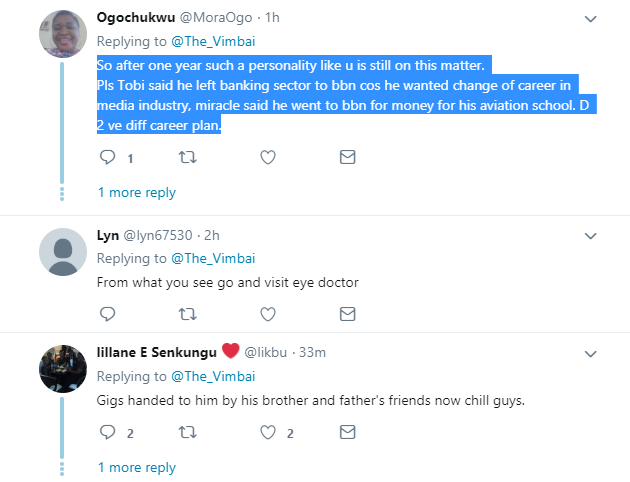The height and width of the screenshot is (482, 630).
Task: Like lillane E Senkungu's tweet
Action: pyautogui.click(x=267, y=433)
